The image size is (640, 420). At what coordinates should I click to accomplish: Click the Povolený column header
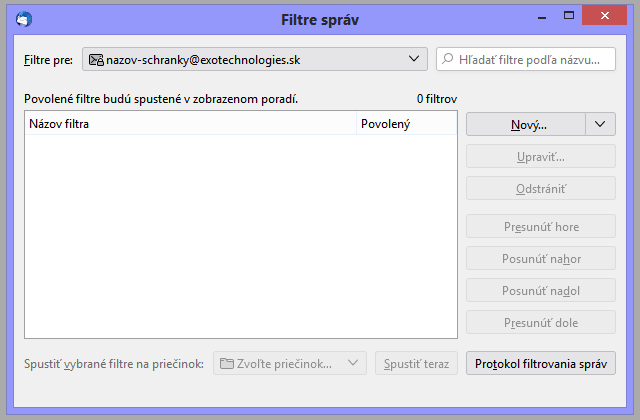coord(407,123)
